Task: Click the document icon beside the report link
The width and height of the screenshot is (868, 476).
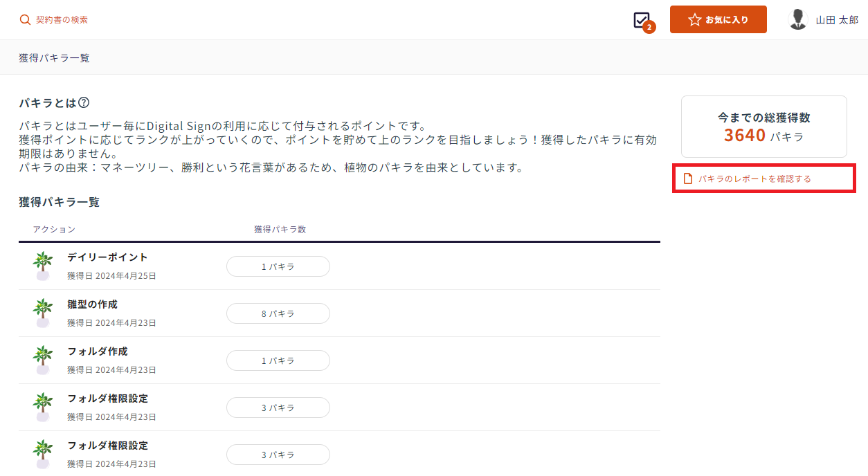Action: click(688, 178)
